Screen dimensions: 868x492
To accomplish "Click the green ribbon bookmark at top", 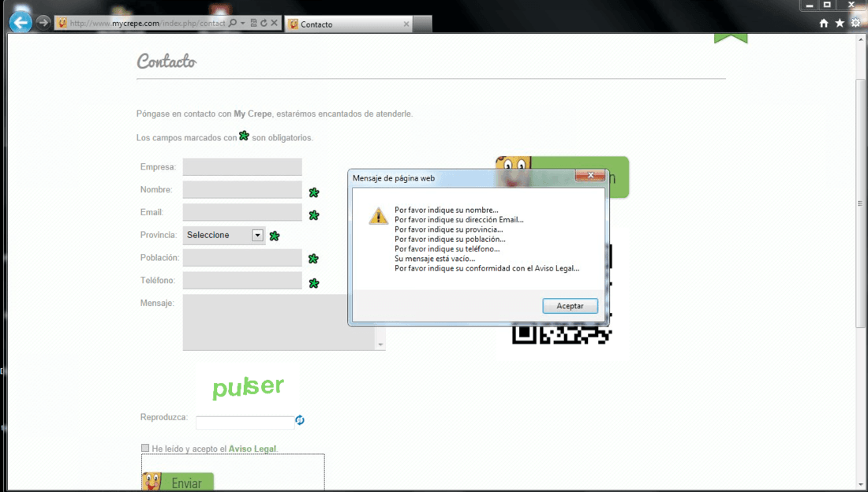I will point(731,38).
